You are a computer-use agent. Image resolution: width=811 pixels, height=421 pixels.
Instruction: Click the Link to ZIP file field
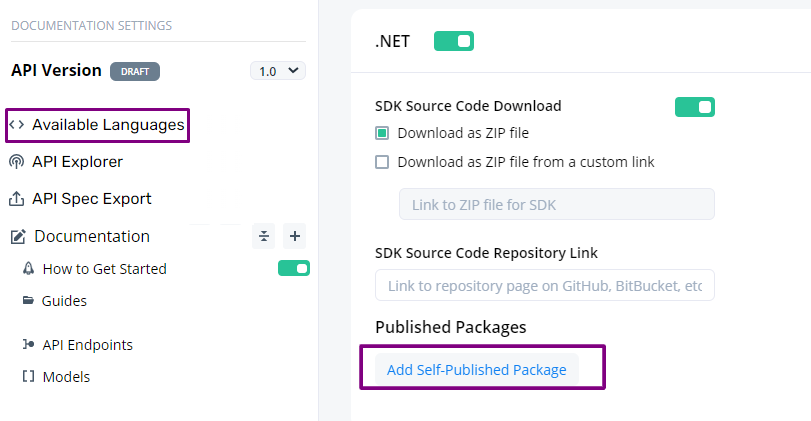coord(557,204)
